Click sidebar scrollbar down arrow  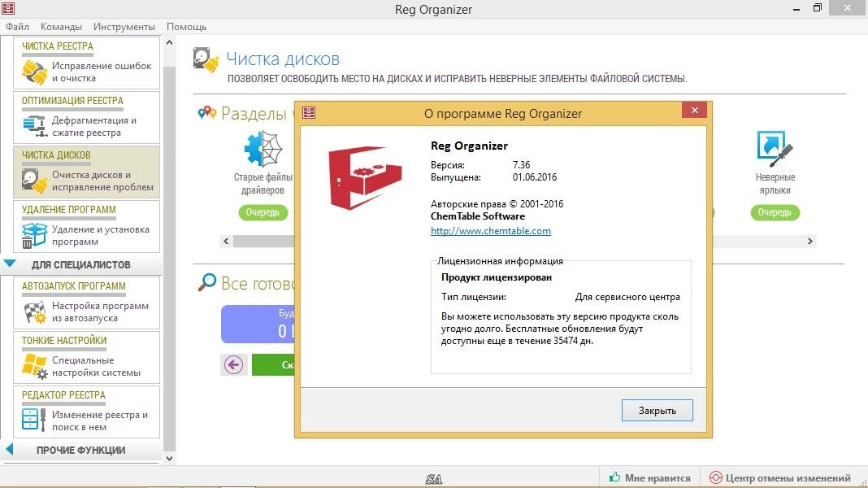click(x=169, y=459)
